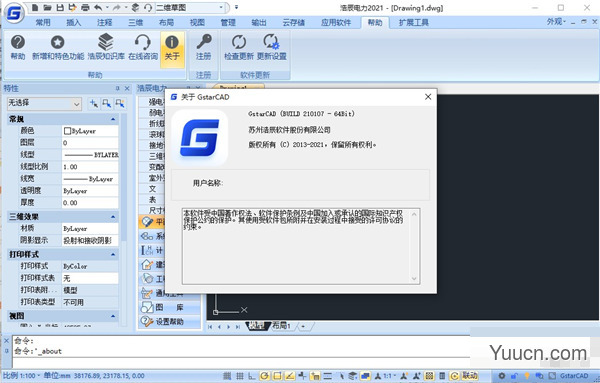
Task: Open the 外观 appearance dropdown
Action: [x=556, y=22]
